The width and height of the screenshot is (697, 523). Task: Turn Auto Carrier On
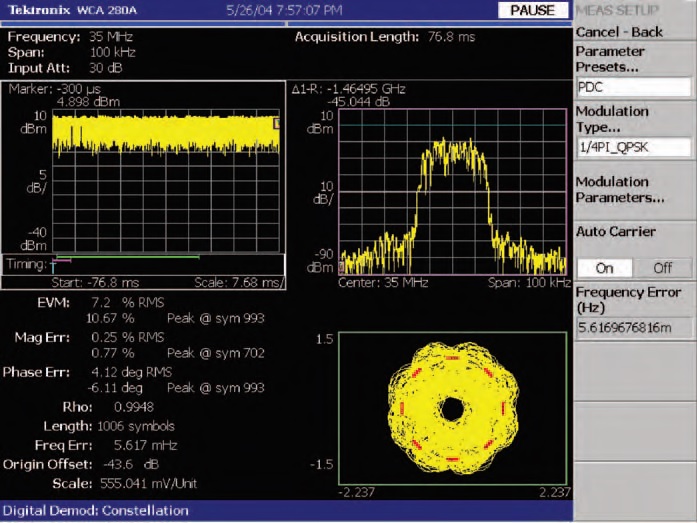click(605, 268)
